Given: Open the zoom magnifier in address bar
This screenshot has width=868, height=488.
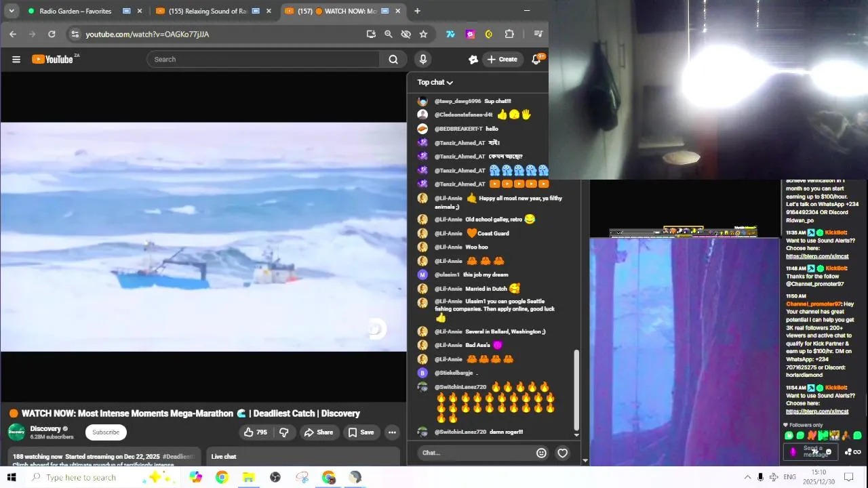Looking at the screenshot, I should point(389,34).
